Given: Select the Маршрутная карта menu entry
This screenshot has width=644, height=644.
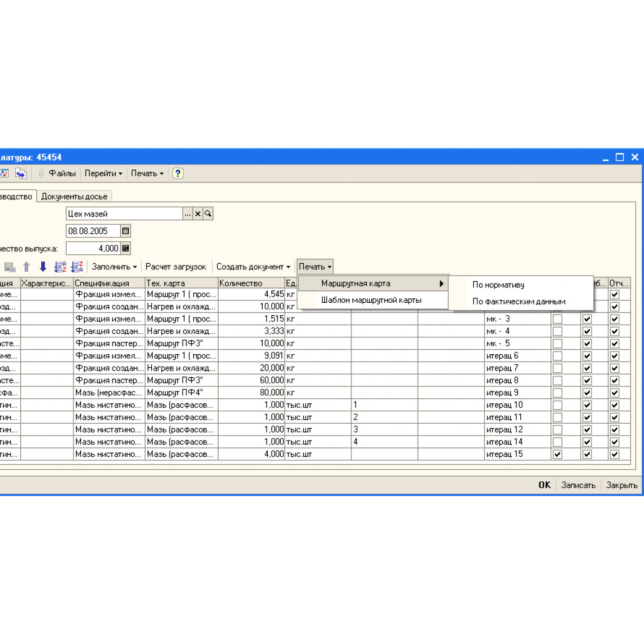Looking at the screenshot, I should point(356,284).
